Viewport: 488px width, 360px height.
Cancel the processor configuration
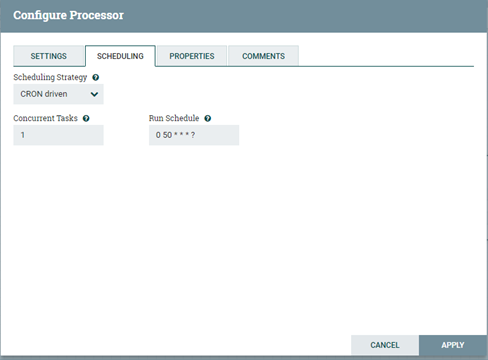[385, 345]
